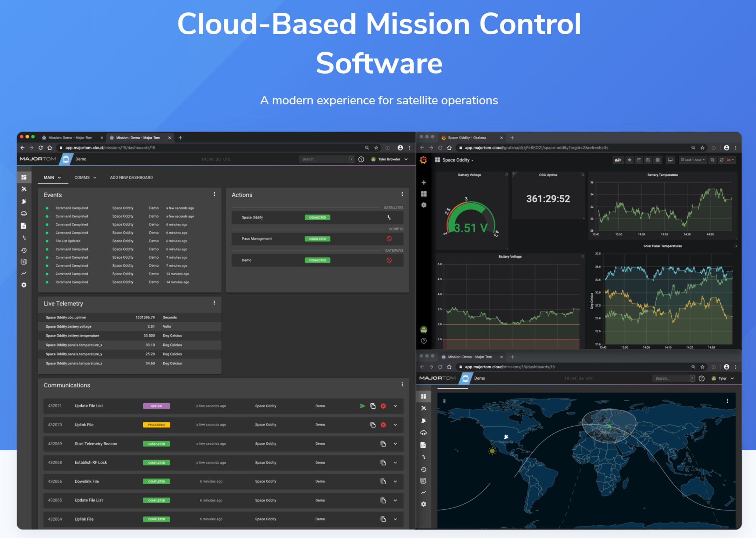Cycle view mode with Grafana monitor icon
The width and height of the screenshot is (756, 538).
click(670, 160)
